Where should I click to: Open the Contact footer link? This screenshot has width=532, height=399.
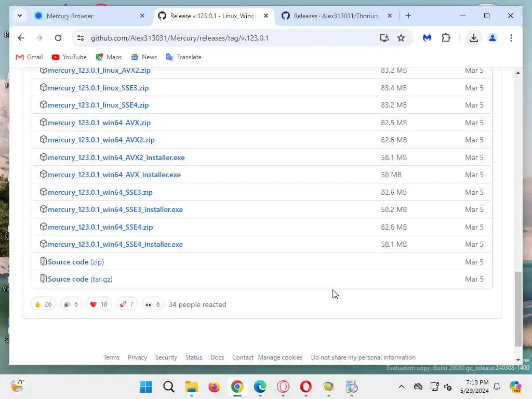[243, 357]
